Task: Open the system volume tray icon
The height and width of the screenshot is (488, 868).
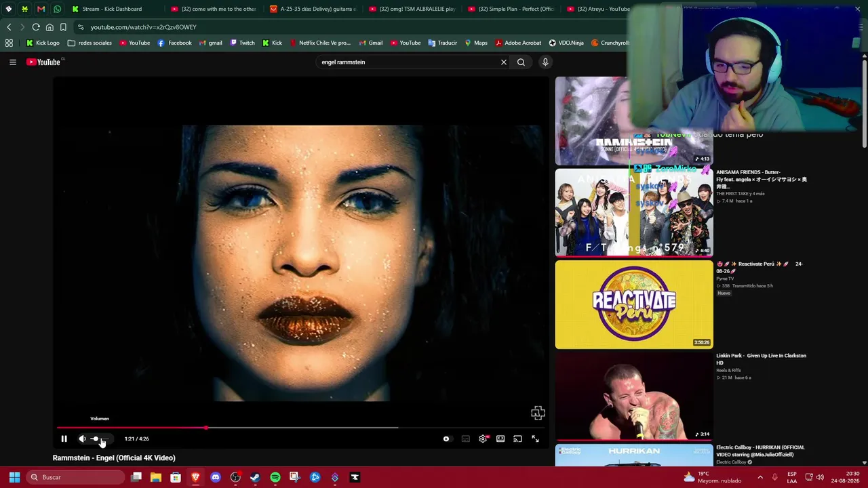Action: click(820, 477)
